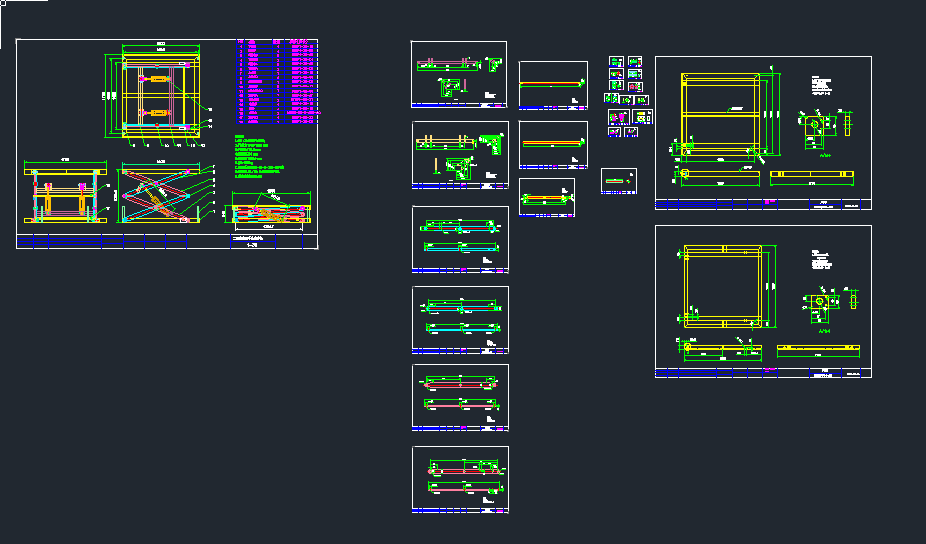Screen dimensions: 926x544
Task: Click the title block of the assembly sheet
Action: pyautogui.click(x=168, y=241)
